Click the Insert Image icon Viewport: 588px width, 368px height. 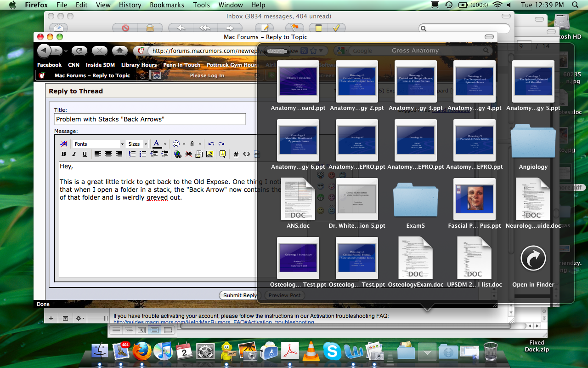(209, 154)
